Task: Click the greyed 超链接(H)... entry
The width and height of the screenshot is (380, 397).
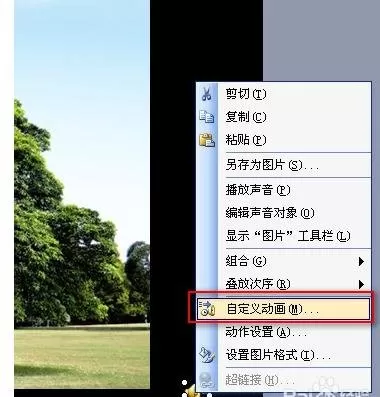Action: tap(283, 380)
